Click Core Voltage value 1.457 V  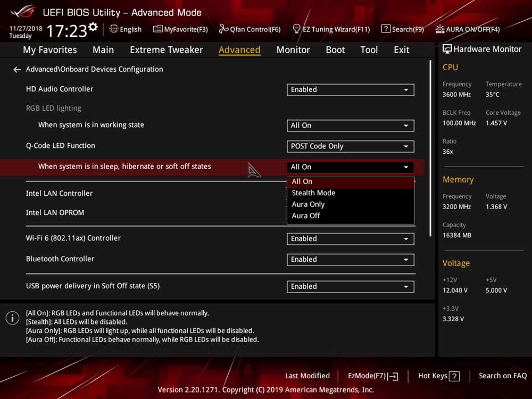496,123
